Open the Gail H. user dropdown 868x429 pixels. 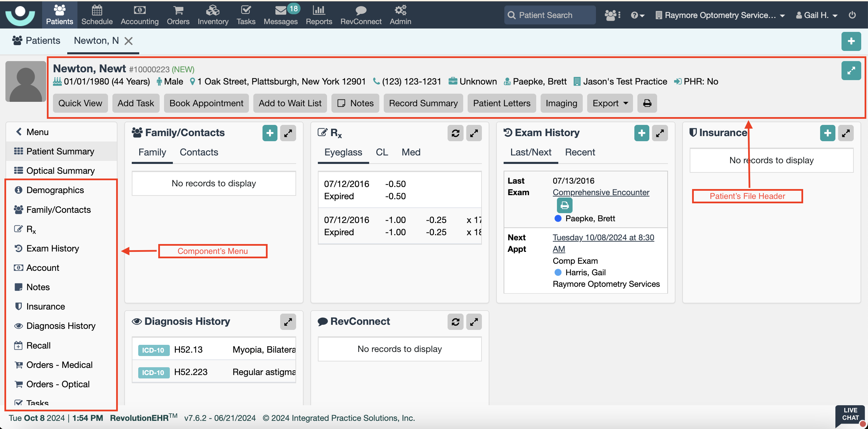pos(816,15)
